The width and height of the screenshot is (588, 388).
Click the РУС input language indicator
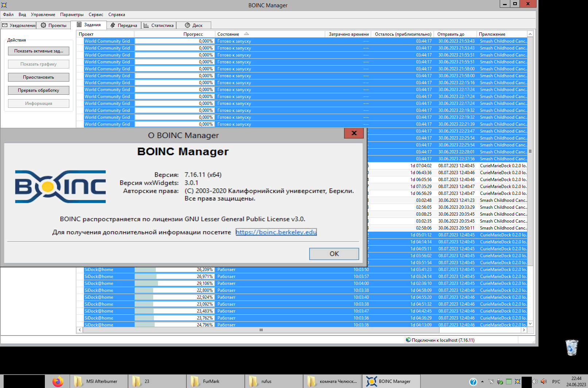click(x=556, y=381)
